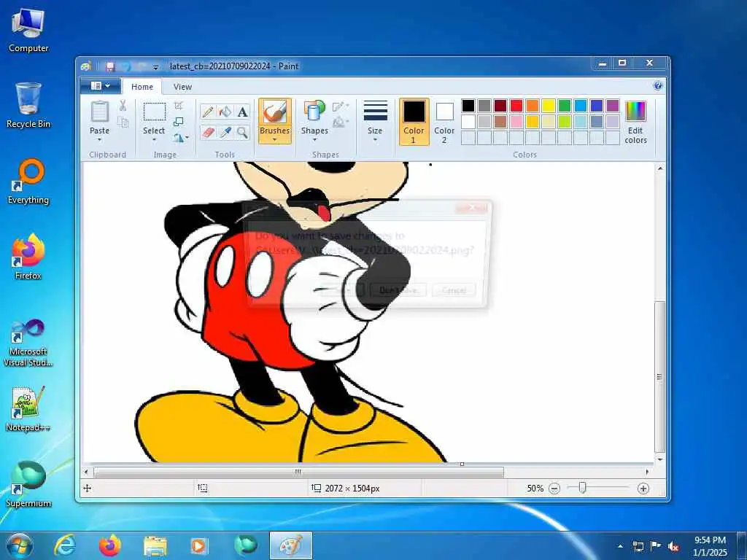Select the Magnifier tool
Image resolution: width=747 pixels, height=560 pixels.
(x=242, y=132)
